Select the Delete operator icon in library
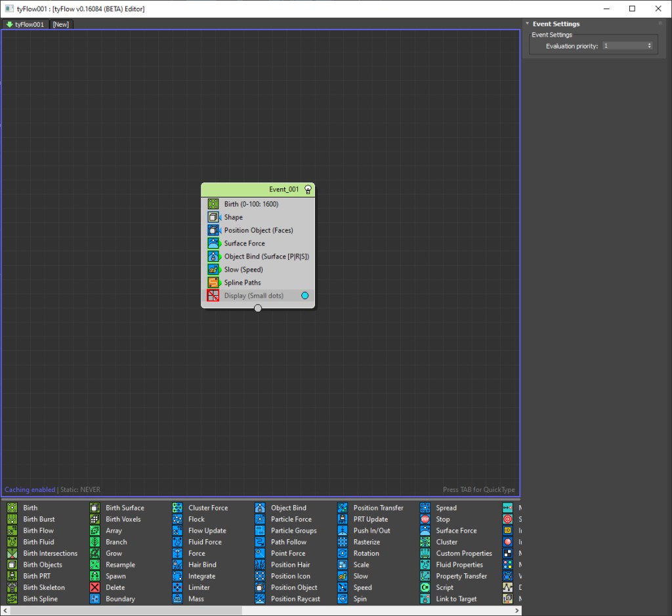 pos(94,587)
